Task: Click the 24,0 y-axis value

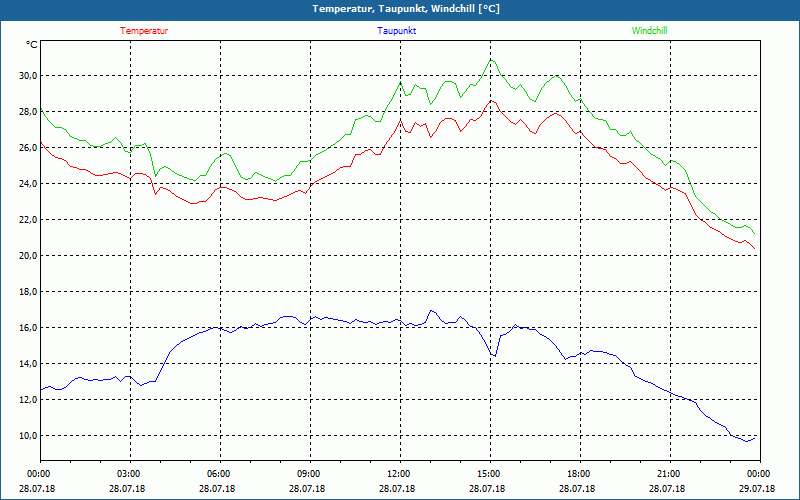Action: tap(29, 184)
